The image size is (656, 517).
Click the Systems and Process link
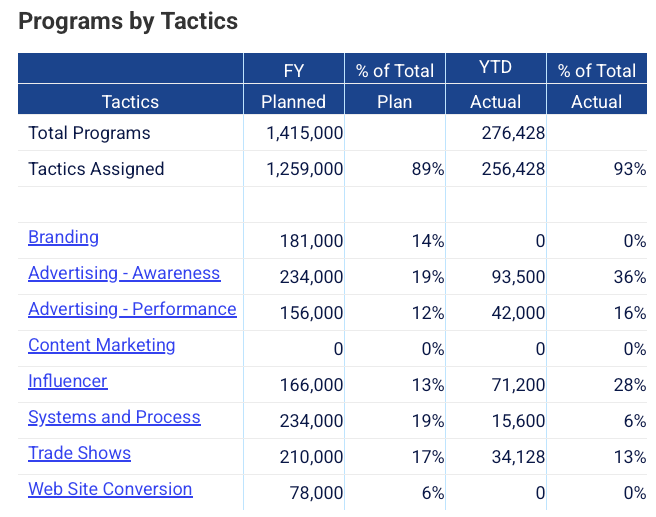[x=114, y=417]
